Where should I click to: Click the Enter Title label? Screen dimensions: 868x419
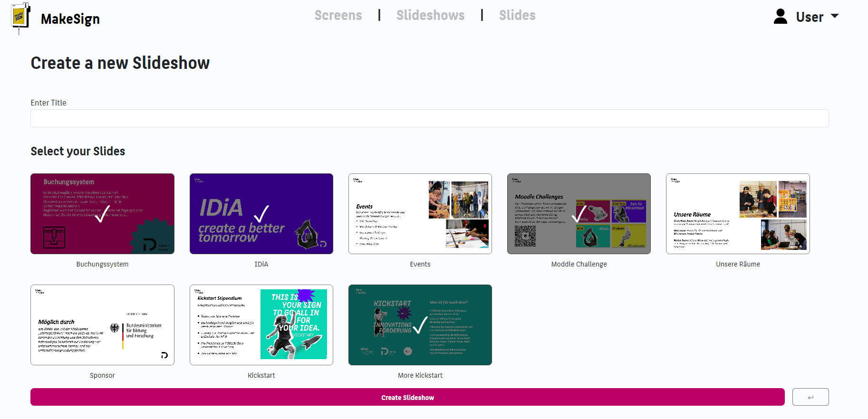click(48, 103)
